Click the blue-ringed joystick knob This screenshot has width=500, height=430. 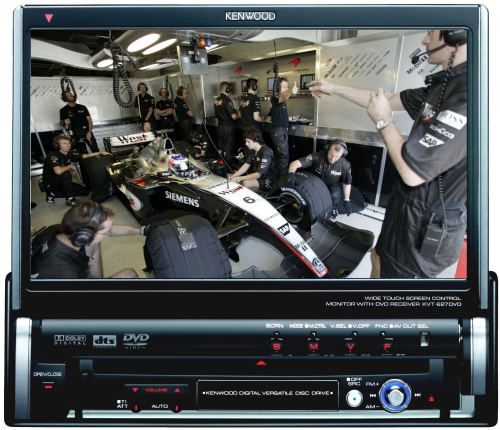[x=395, y=396]
